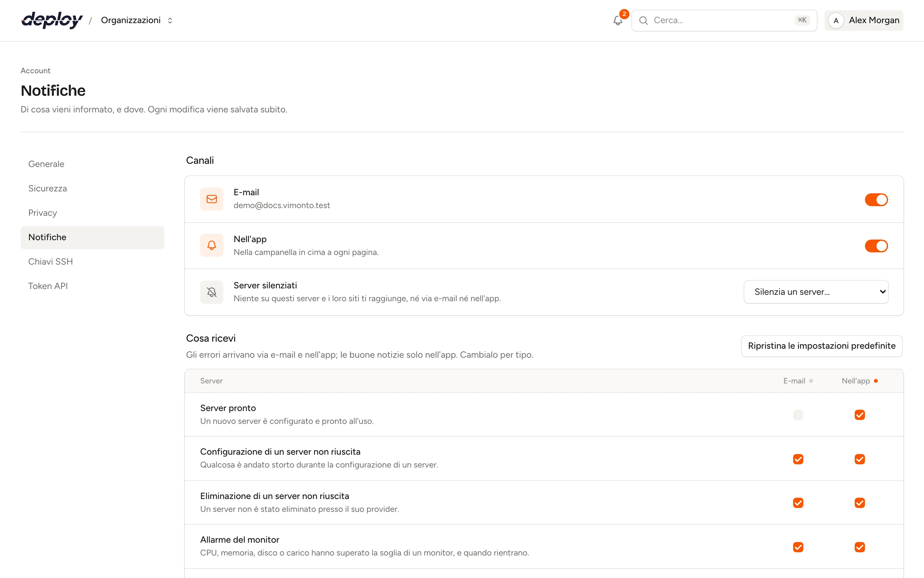Toggle the E-mail channel switch

point(876,199)
